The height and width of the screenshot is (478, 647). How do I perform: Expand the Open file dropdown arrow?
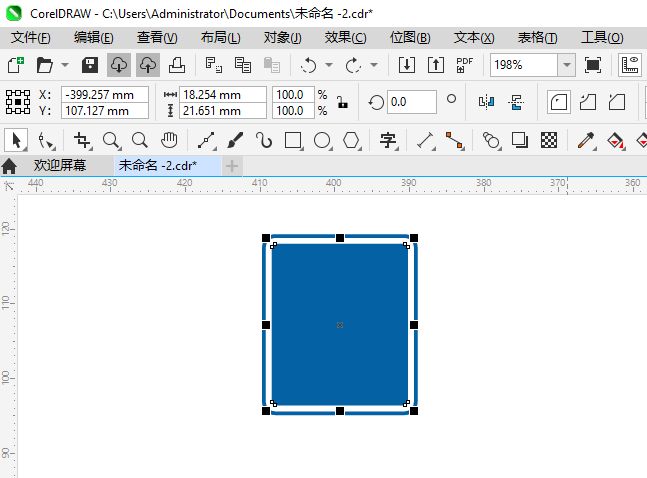[x=65, y=65]
